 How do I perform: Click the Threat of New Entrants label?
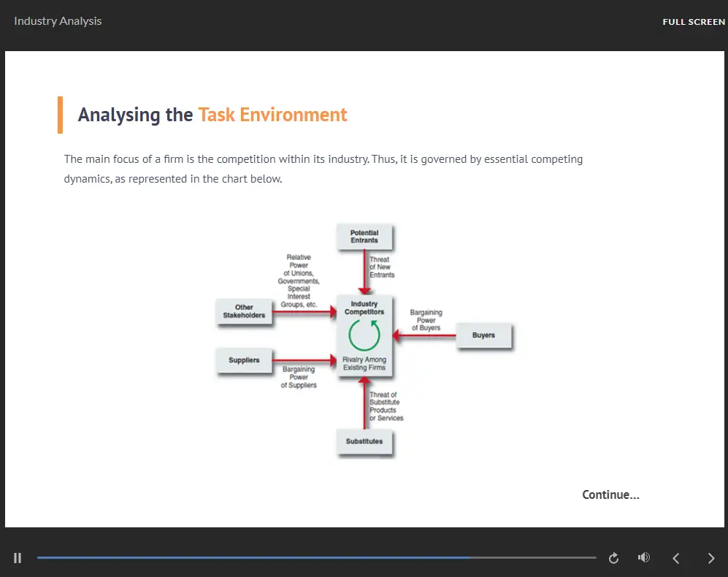(x=380, y=267)
